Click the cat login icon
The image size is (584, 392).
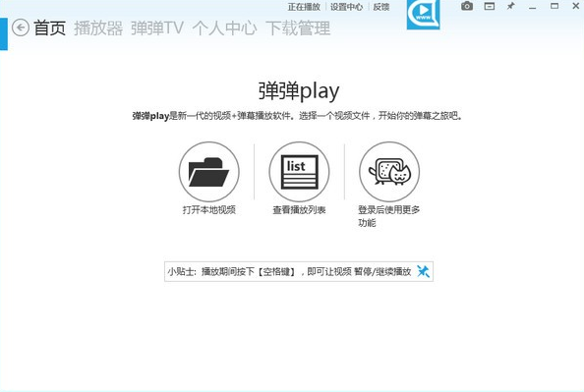[x=389, y=172]
